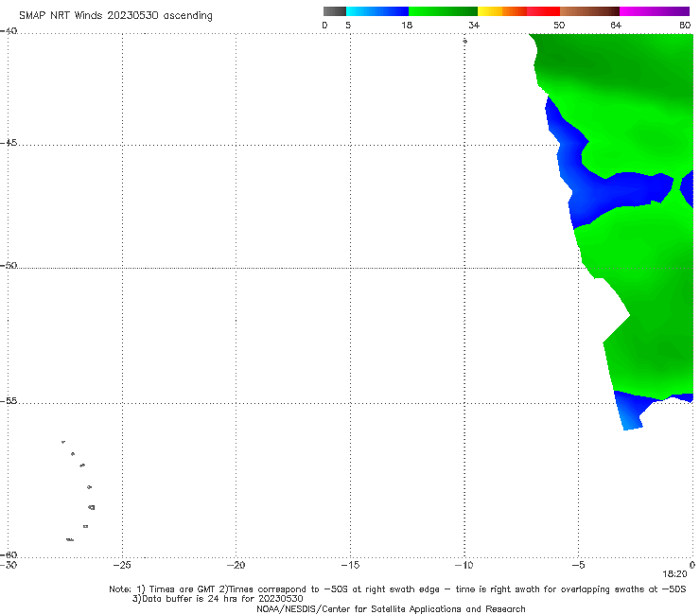Pick the brown segment of the colorbar

tap(589, 11)
